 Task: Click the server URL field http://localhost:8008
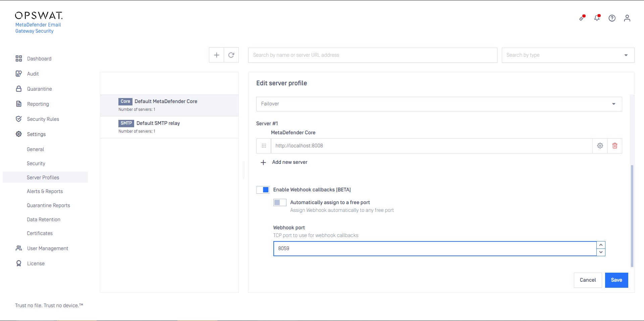432,146
